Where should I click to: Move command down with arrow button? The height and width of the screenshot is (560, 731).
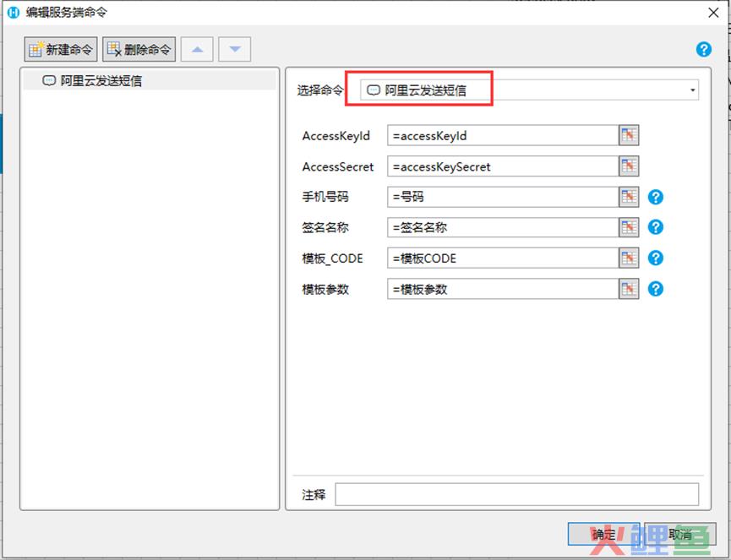click(x=234, y=49)
